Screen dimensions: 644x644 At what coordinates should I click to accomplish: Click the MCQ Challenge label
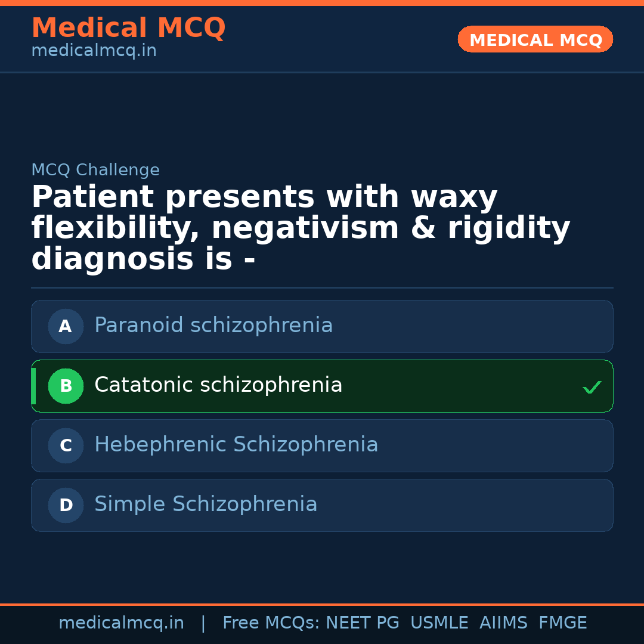(x=95, y=170)
